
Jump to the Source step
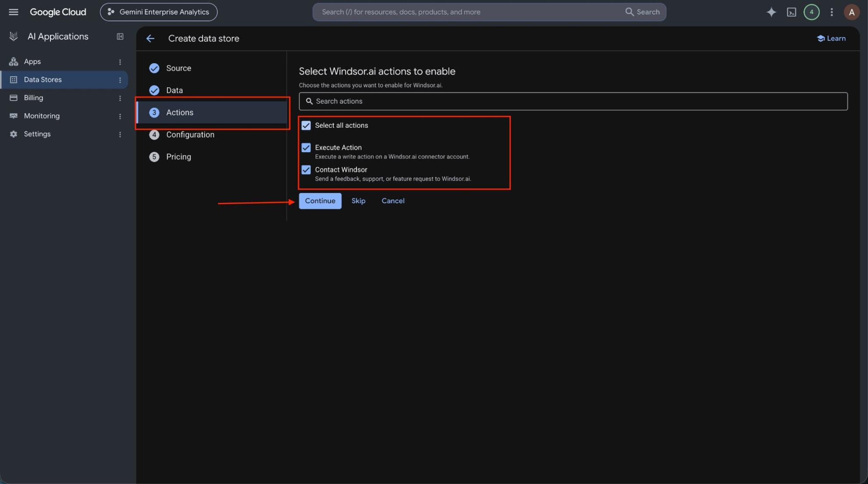pos(178,68)
